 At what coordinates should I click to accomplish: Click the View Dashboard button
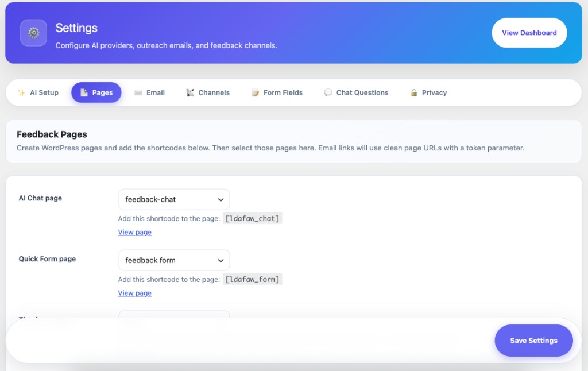(x=529, y=33)
